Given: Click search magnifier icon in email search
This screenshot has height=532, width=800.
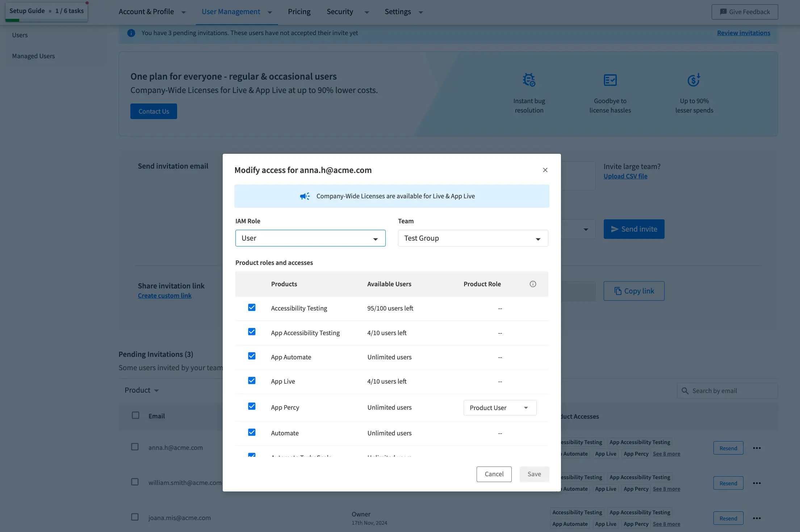Looking at the screenshot, I should click(685, 391).
